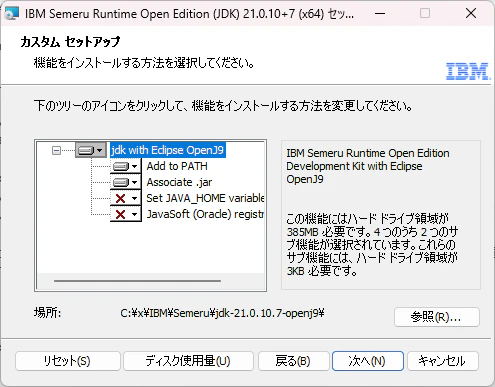Select the Associate .jar feature row
The width and height of the screenshot is (495, 387).
point(179,182)
